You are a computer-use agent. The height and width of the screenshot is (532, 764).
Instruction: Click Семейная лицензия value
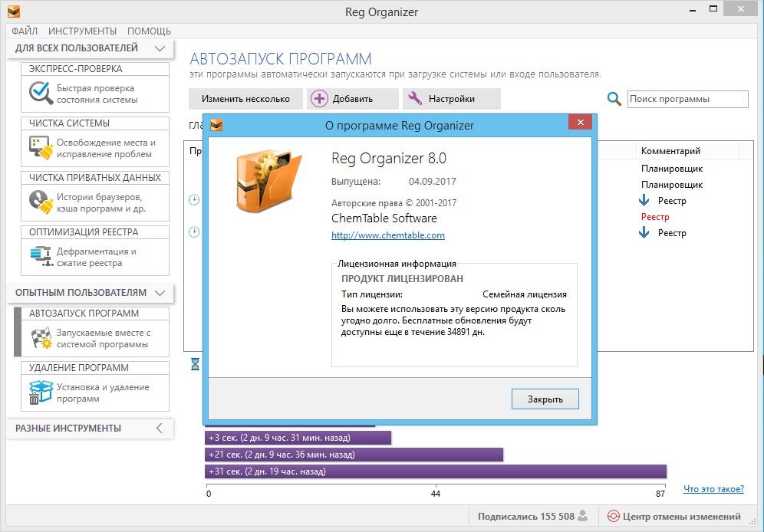click(x=524, y=294)
